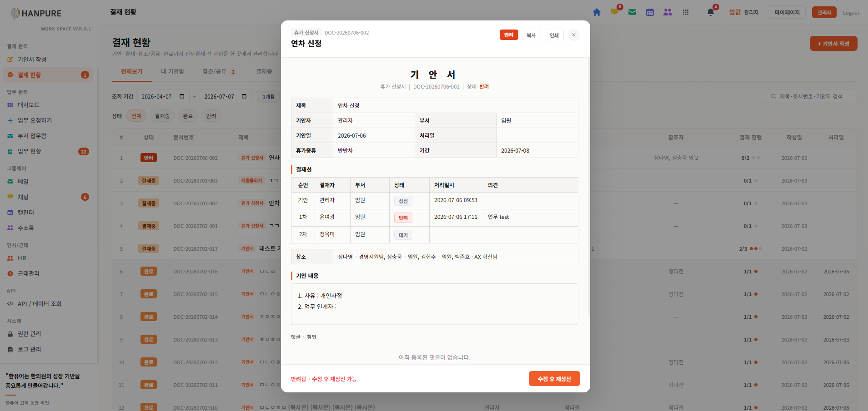This screenshot has height=411, width=868.
Task: Click 상신 state badge in approval line
Action: [403, 201]
